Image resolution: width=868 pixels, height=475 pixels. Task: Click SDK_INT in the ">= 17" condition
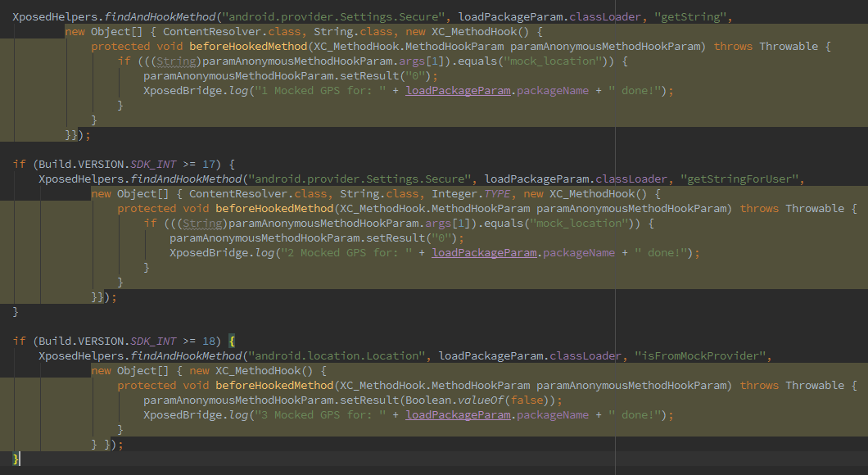(153, 165)
